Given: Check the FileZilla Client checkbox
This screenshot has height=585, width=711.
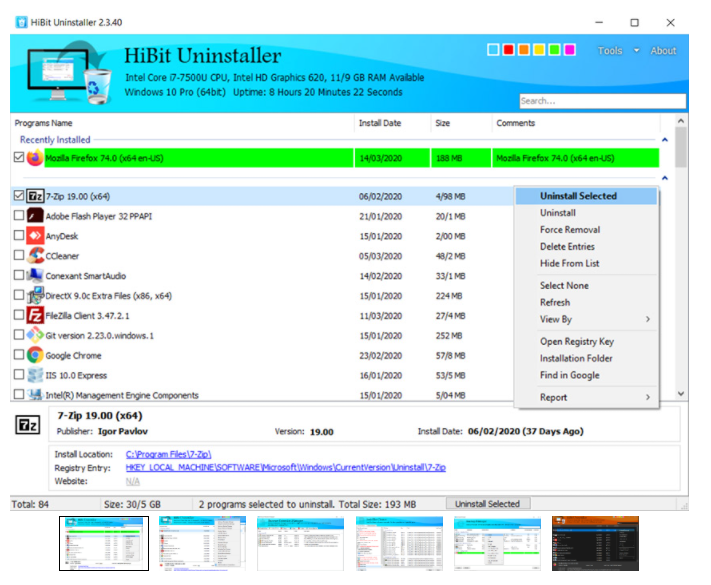Looking at the screenshot, I should (x=19, y=315).
